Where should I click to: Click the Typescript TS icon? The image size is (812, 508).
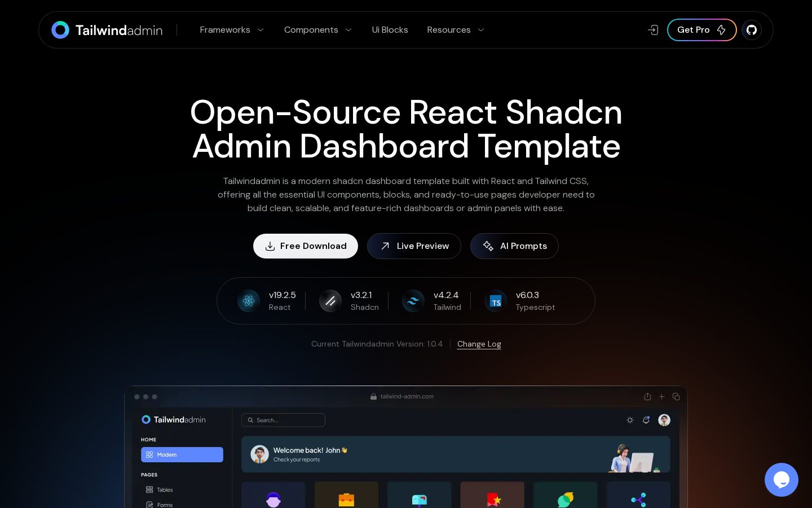click(x=496, y=301)
